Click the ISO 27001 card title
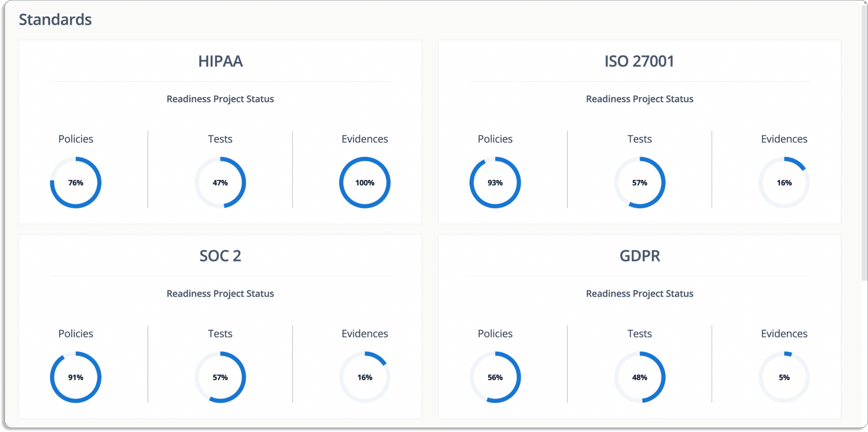 [640, 61]
